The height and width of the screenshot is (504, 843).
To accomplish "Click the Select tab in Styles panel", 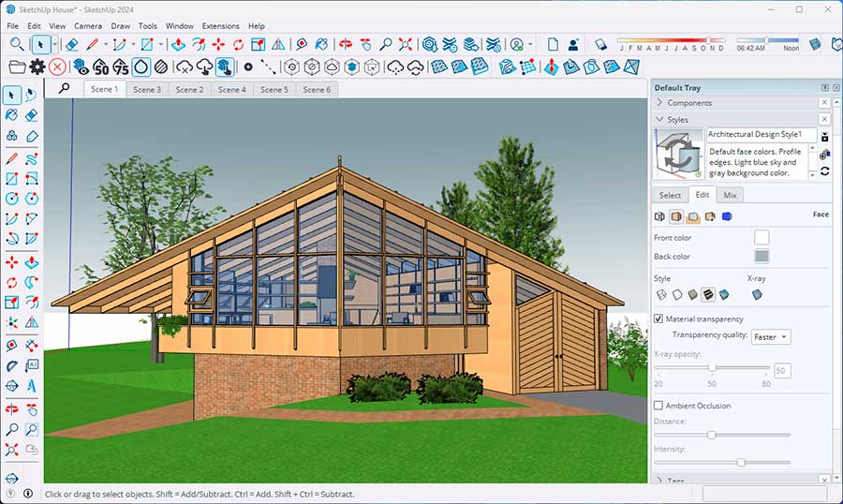I will pos(670,195).
